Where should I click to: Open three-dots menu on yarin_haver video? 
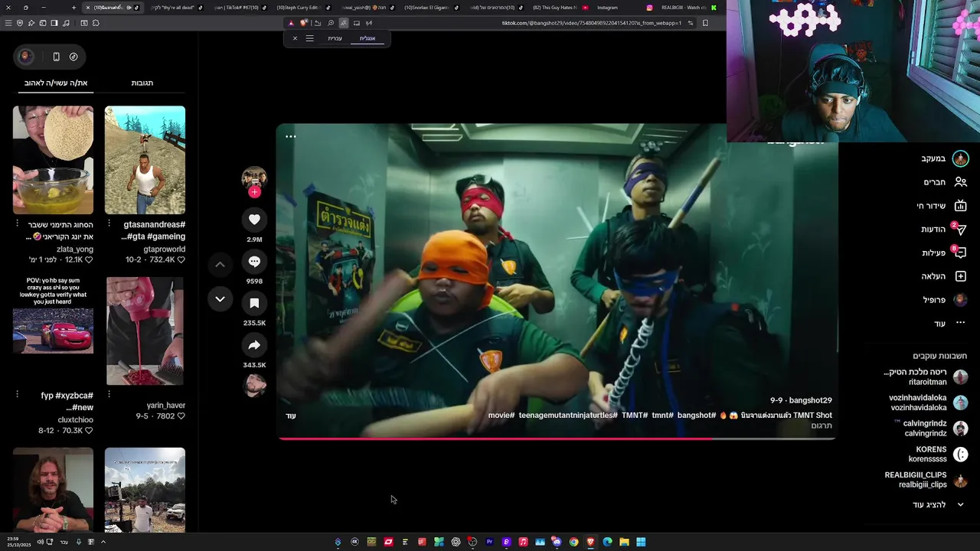109,394
